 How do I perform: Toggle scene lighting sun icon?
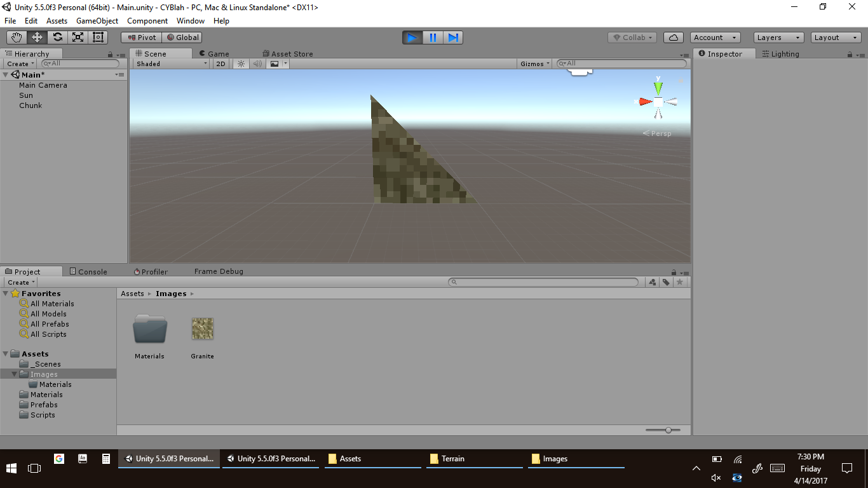(241, 64)
